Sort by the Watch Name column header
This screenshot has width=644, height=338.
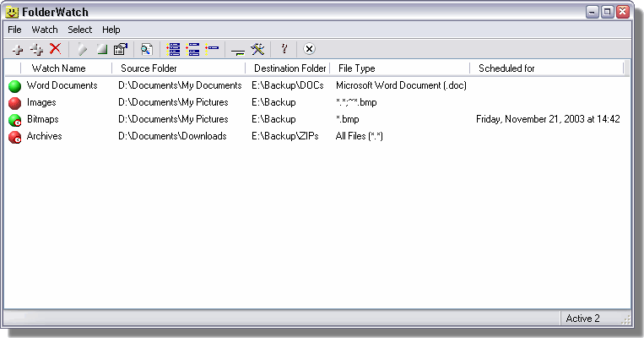[x=58, y=68]
